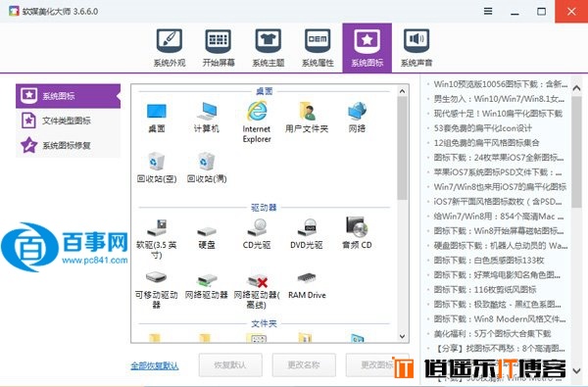Open Win7/Win8也来用iOS7的扁平化图标 article
Image resolution: width=588 pixels, height=387 pixels.
point(500,187)
